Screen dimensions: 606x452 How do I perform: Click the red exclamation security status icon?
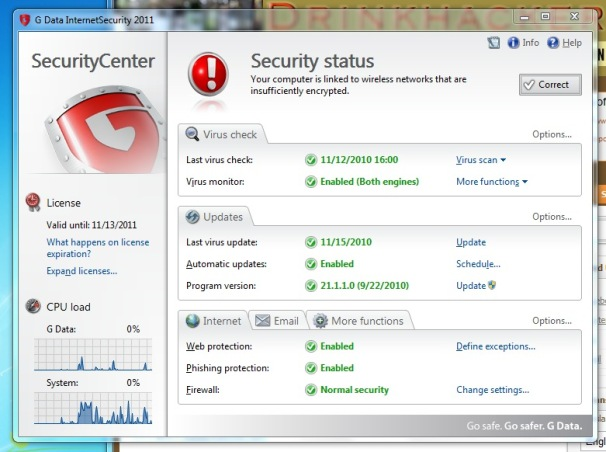click(208, 75)
